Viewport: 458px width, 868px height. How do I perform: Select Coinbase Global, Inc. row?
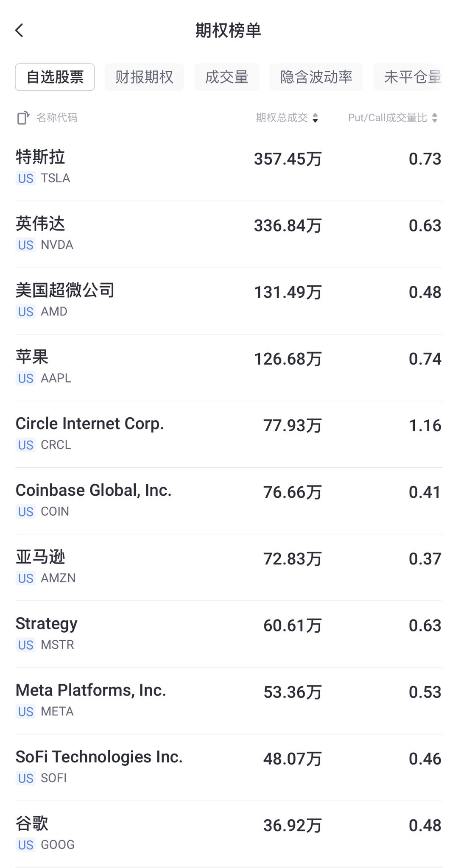click(x=229, y=500)
